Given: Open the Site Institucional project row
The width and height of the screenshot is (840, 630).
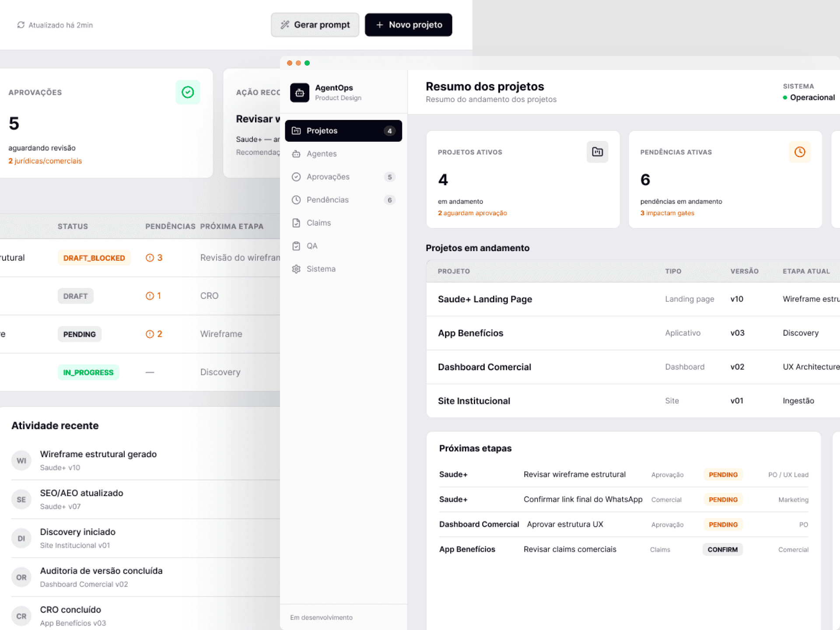Looking at the screenshot, I should pyautogui.click(x=633, y=401).
